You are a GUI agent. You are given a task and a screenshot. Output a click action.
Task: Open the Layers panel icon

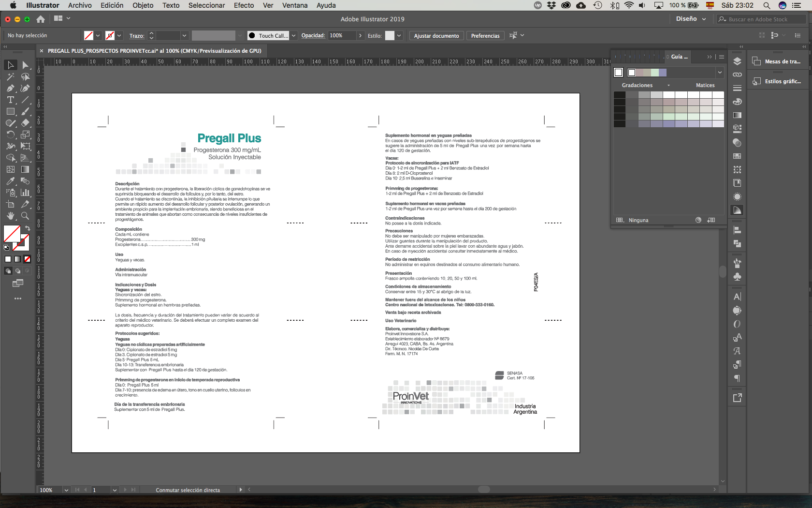pyautogui.click(x=737, y=61)
